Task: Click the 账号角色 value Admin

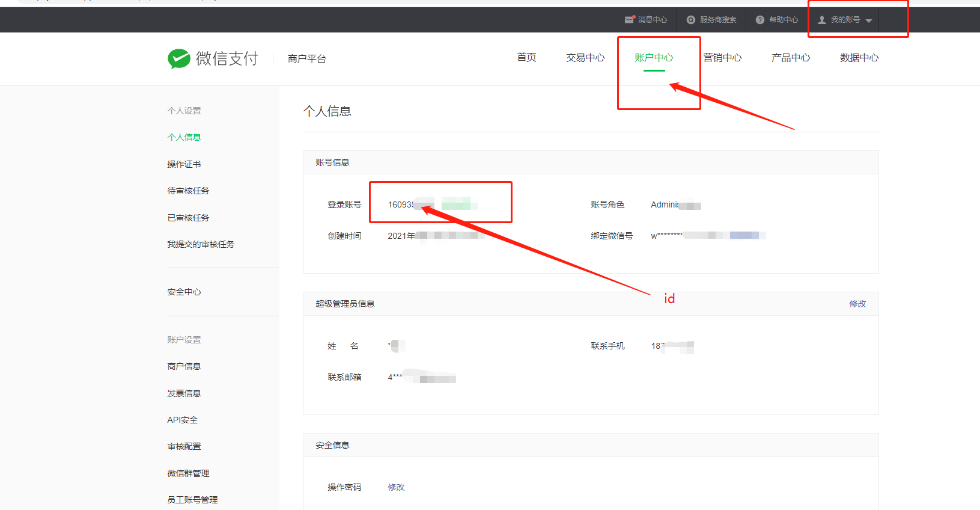Action: pyautogui.click(x=676, y=204)
